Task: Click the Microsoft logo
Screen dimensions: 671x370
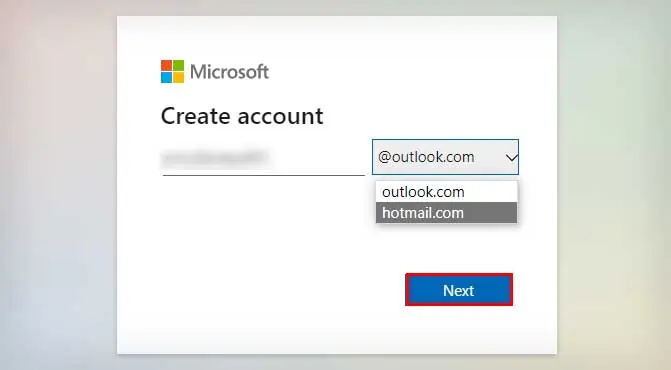Action: [x=215, y=71]
